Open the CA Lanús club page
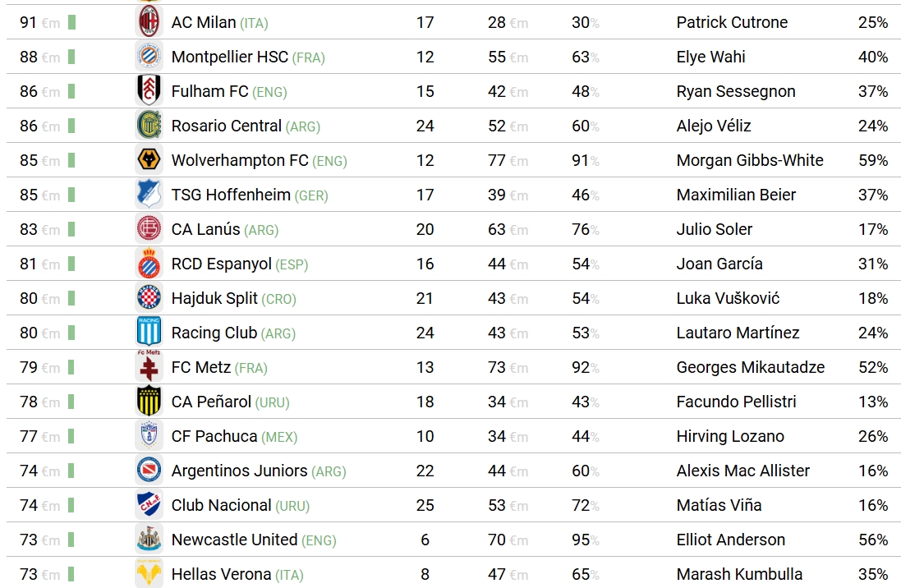 [205, 229]
